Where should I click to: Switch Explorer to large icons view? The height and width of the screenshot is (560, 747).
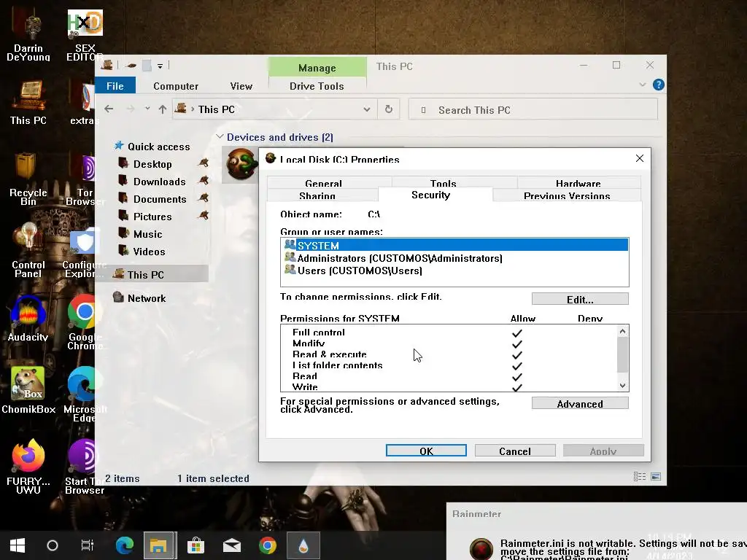[656, 477]
